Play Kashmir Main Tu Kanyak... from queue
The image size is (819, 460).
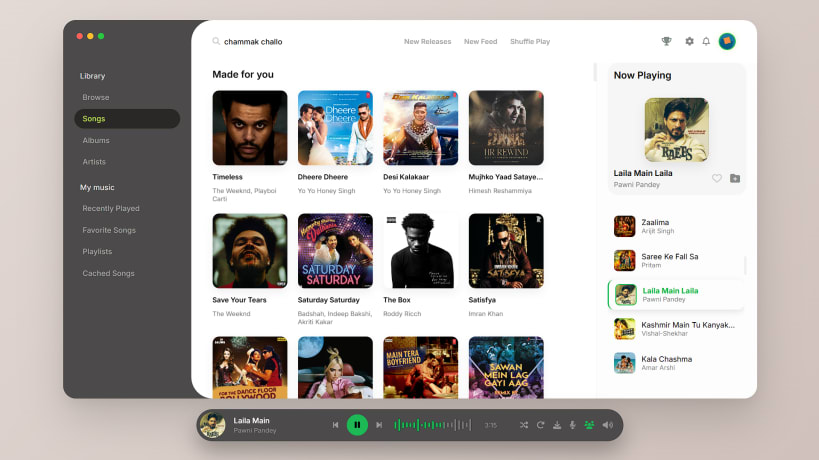(x=676, y=329)
